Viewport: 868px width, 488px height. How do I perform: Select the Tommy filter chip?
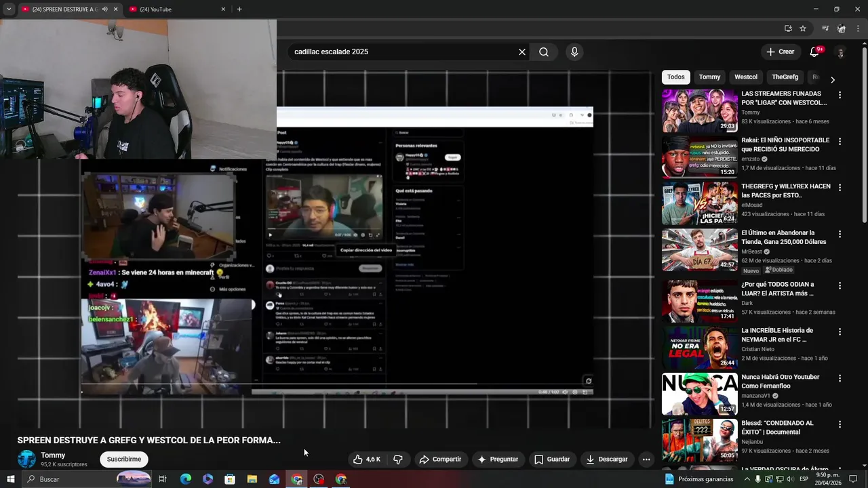click(709, 77)
